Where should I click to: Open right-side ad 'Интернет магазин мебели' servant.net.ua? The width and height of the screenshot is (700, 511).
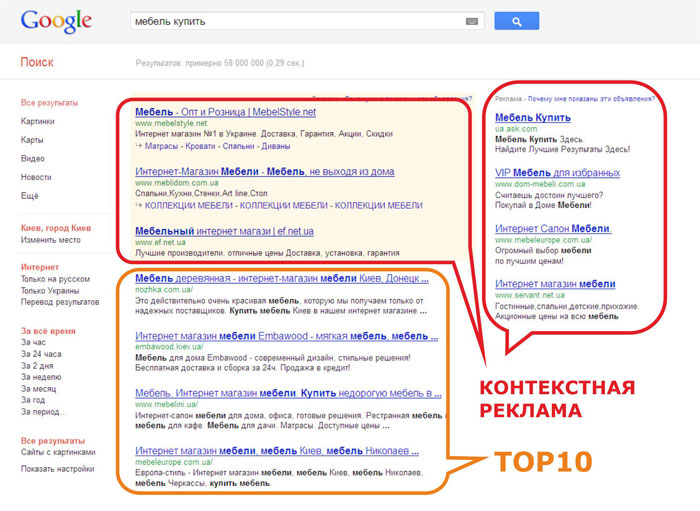click(555, 284)
